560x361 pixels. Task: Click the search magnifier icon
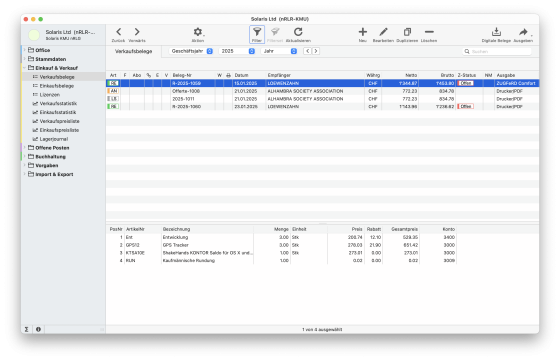click(466, 51)
